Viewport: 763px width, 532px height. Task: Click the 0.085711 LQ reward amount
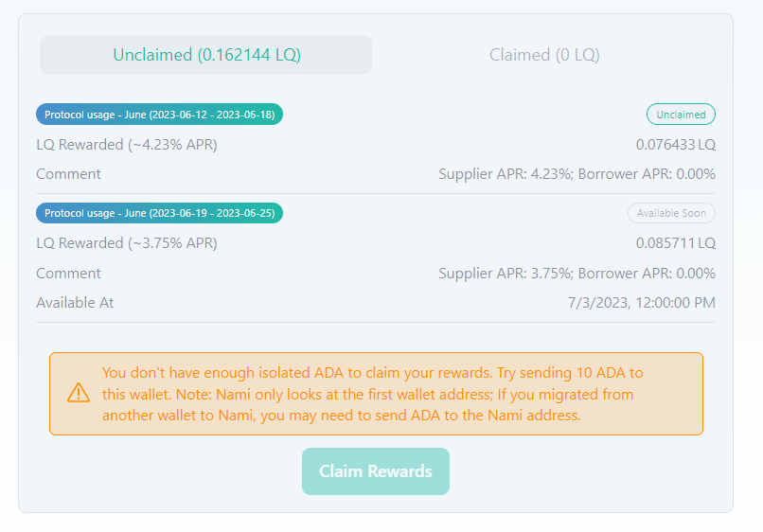point(675,243)
